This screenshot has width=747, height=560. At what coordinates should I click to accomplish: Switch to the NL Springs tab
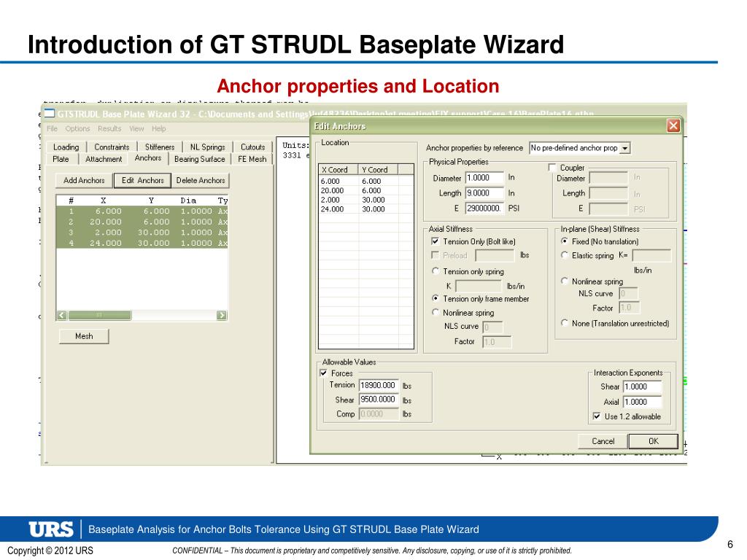(207, 147)
